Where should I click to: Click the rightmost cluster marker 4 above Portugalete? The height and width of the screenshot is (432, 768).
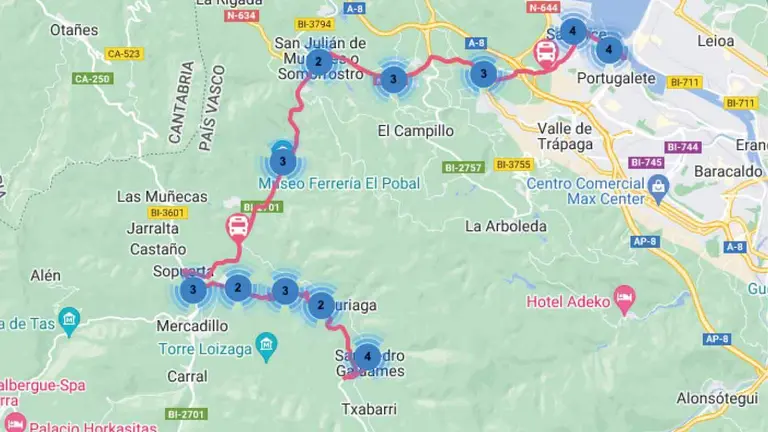(608, 49)
